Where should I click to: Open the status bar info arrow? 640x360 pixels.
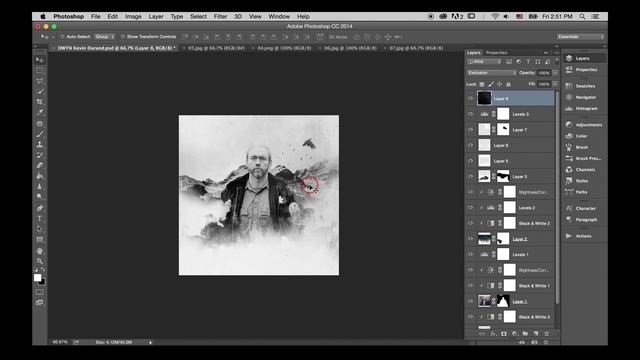151,342
